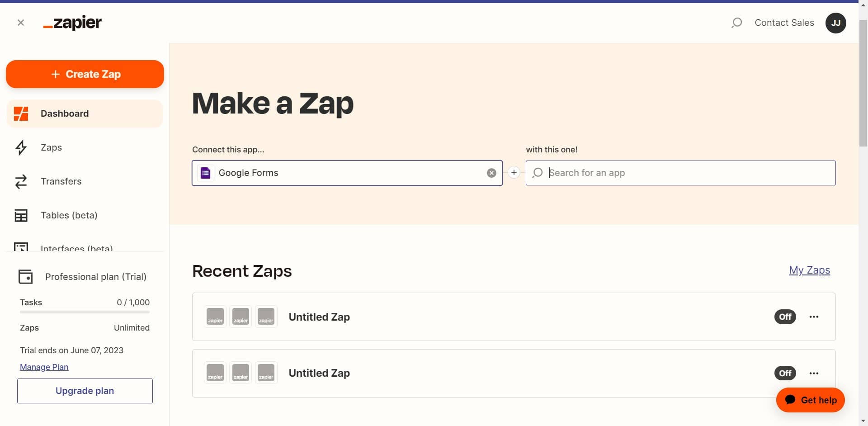Click the search magnifier icon in header
This screenshot has height=426, width=868.
click(736, 23)
